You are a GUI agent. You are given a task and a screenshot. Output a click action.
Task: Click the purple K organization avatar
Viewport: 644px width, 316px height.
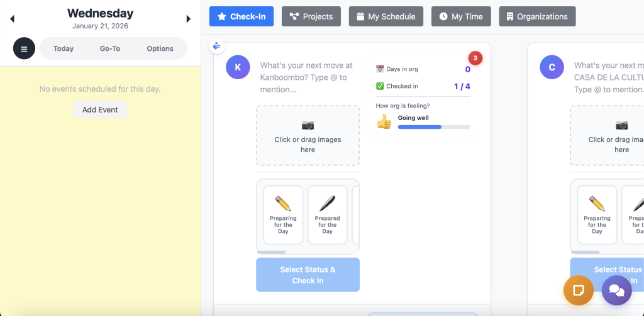click(238, 67)
